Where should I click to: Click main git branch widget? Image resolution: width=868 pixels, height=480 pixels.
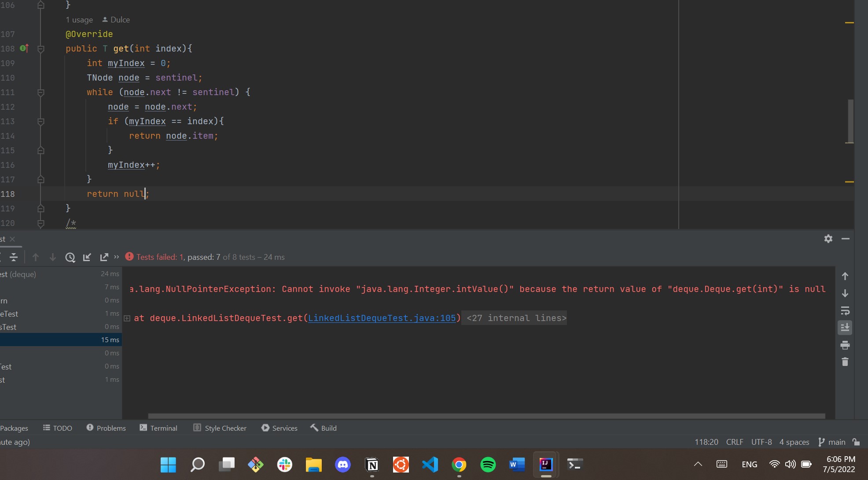click(832, 442)
